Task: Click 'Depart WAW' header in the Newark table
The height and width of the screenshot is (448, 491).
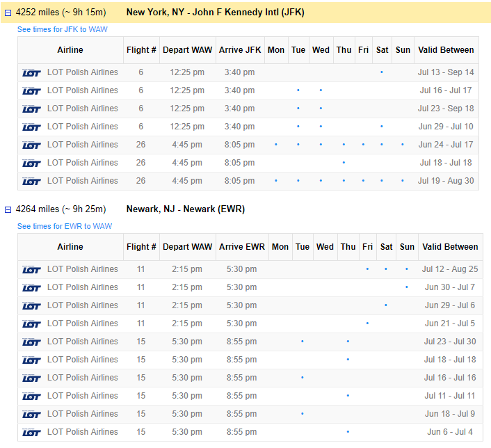Action: click(187, 247)
